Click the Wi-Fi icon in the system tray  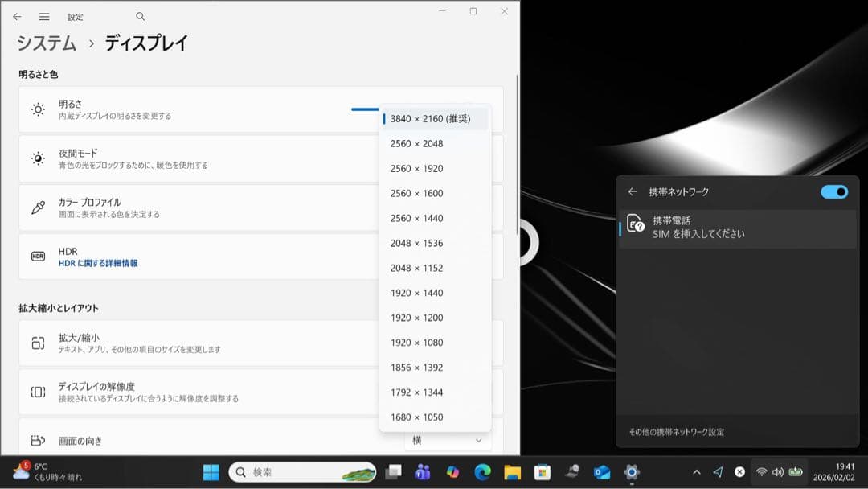(761, 473)
